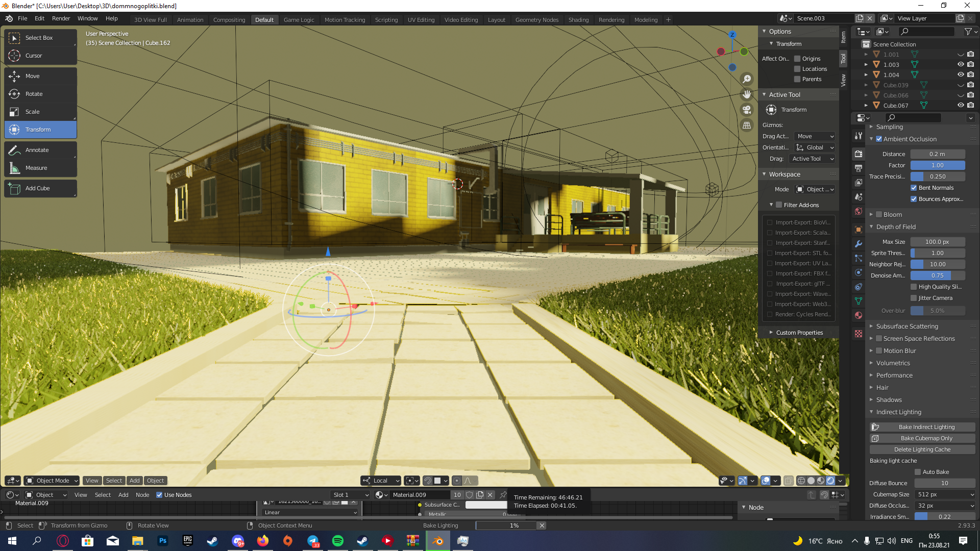Screen dimensions: 980x551
Task: Expand the Shadows panel
Action: (889, 400)
